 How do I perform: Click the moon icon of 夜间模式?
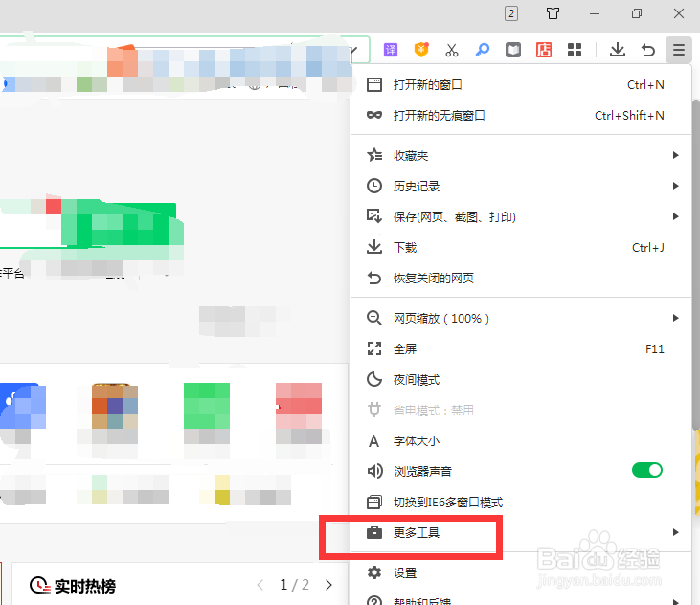click(x=374, y=379)
